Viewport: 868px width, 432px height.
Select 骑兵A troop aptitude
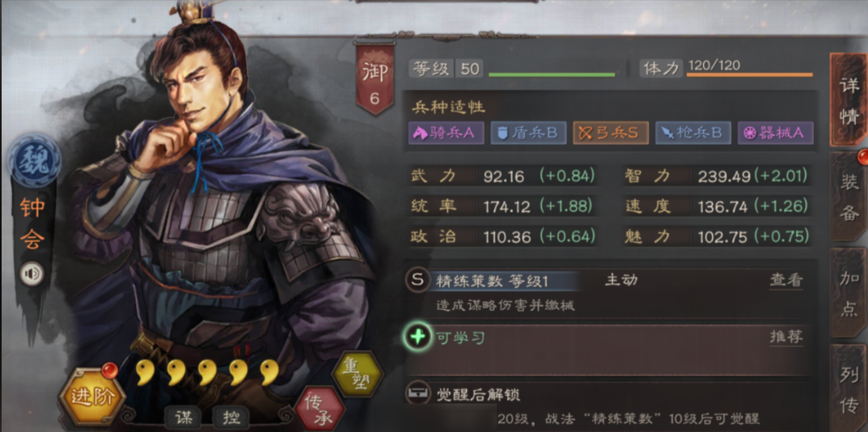click(447, 133)
